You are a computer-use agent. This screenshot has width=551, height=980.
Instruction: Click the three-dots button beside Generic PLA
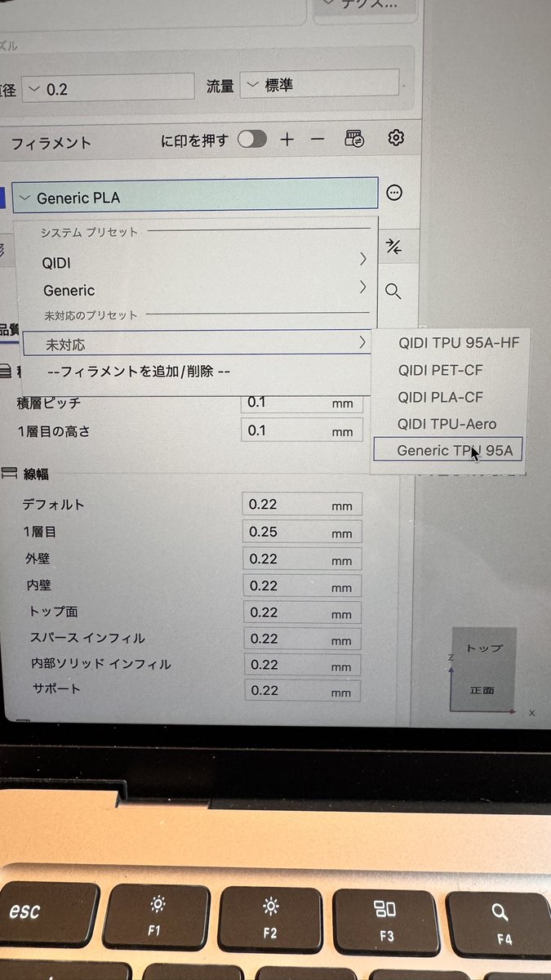(394, 194)
